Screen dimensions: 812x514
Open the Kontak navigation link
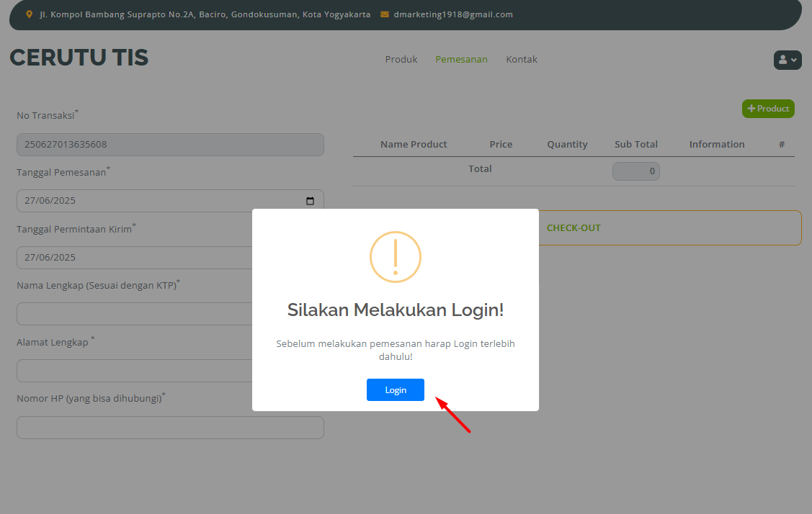(522, 60)
